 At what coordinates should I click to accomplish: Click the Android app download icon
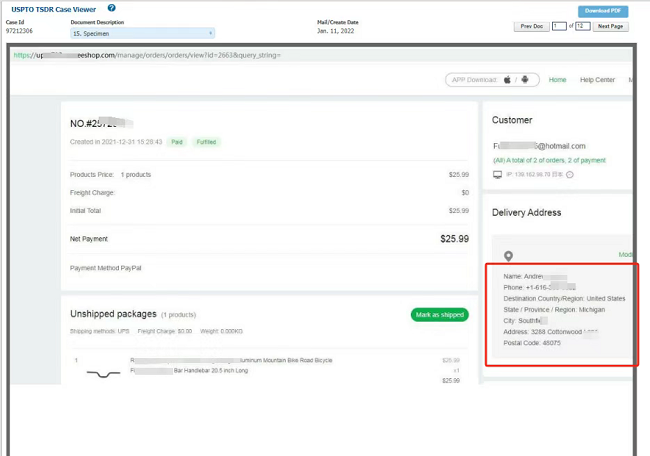pyautogui.click(x=524, y=80)
